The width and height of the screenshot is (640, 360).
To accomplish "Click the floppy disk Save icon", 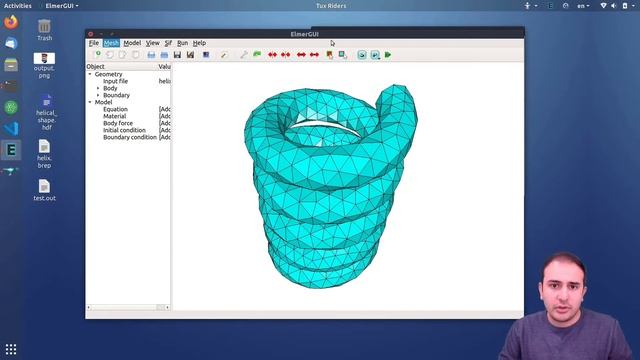I will (177, 55).
